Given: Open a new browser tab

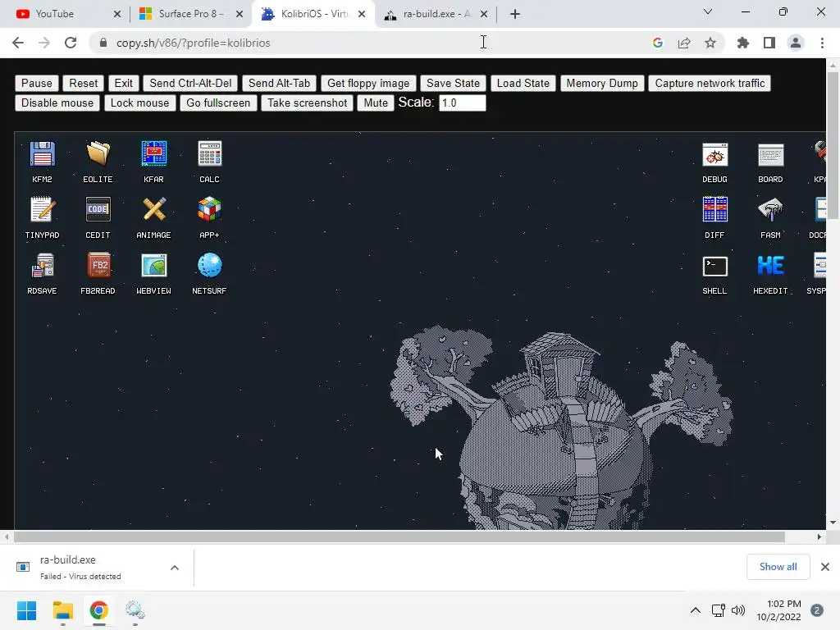Looking at the screenshot, I should coord(515,14).
